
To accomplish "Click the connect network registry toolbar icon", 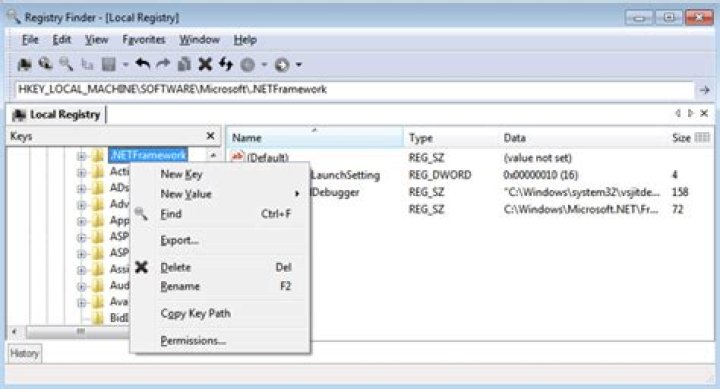I will click(45, 64).
